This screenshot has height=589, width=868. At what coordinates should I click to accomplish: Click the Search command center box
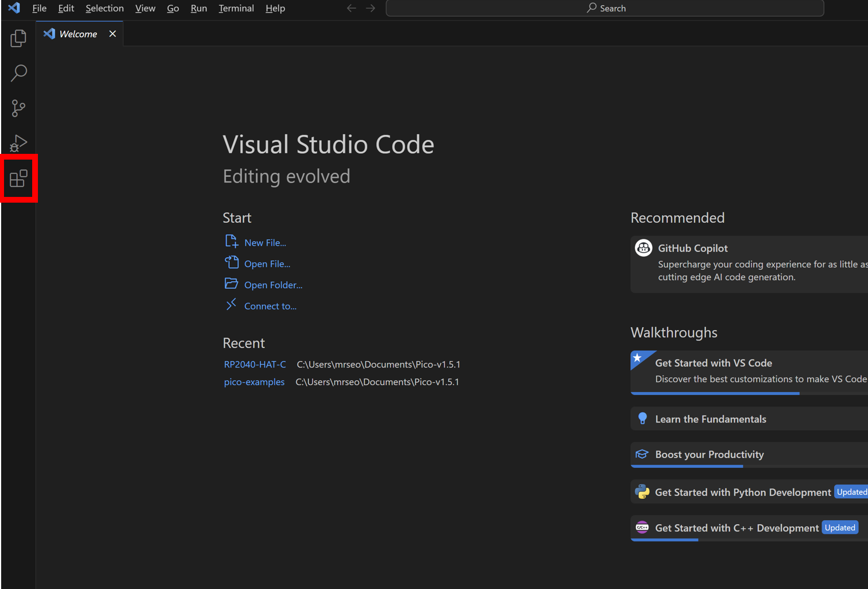[x=605, y=8]
